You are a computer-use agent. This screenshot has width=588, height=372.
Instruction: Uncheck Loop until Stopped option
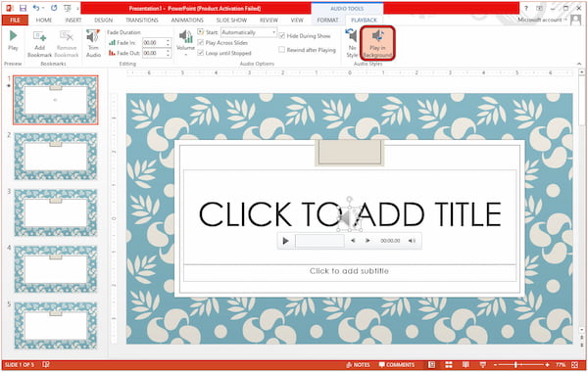201,53
